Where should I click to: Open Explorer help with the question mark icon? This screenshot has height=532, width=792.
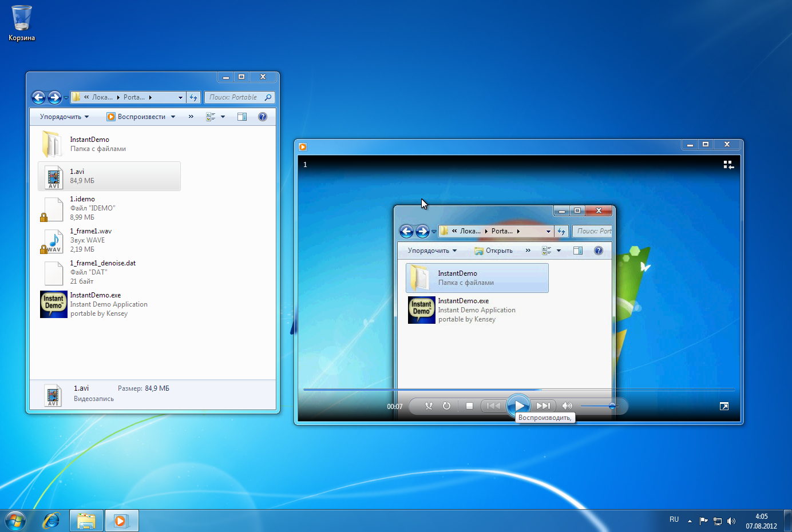pyautogui.click(x=263, y=117)
